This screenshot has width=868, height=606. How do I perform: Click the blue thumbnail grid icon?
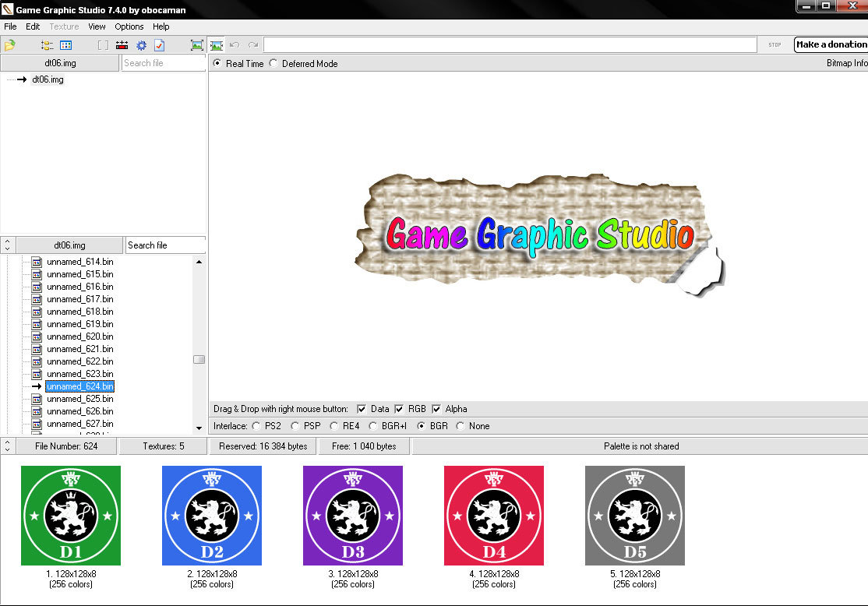tap(66, 45)
